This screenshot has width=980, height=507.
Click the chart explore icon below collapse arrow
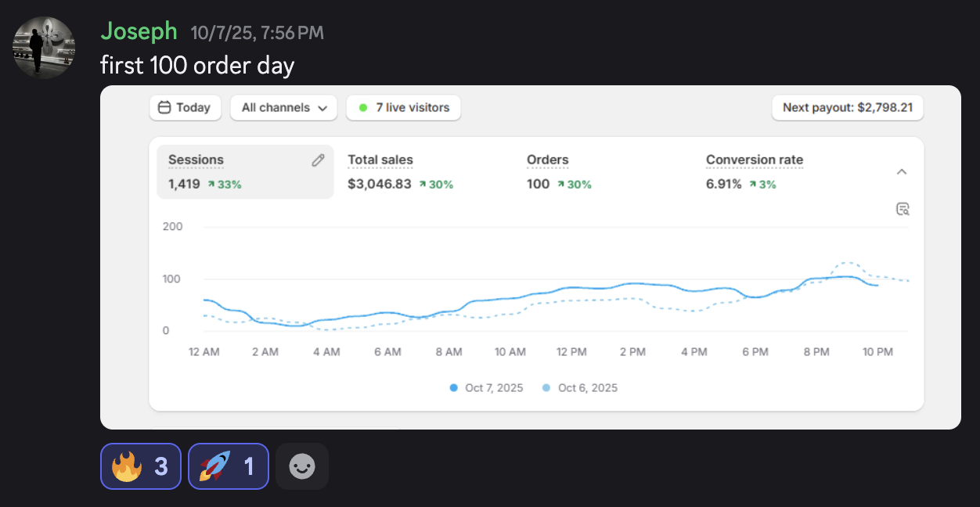click(x=903, y=209)
